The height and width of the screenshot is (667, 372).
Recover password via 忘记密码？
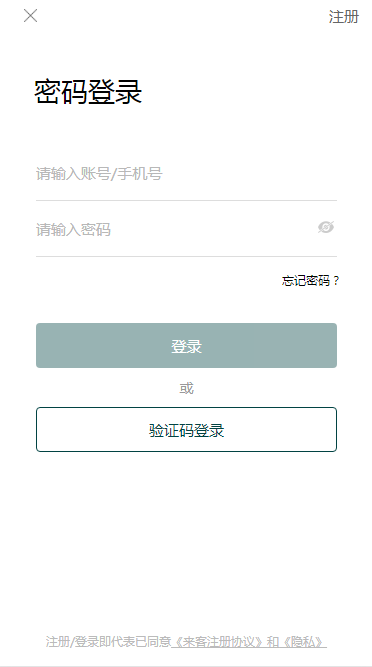click(x=310, y=281)
